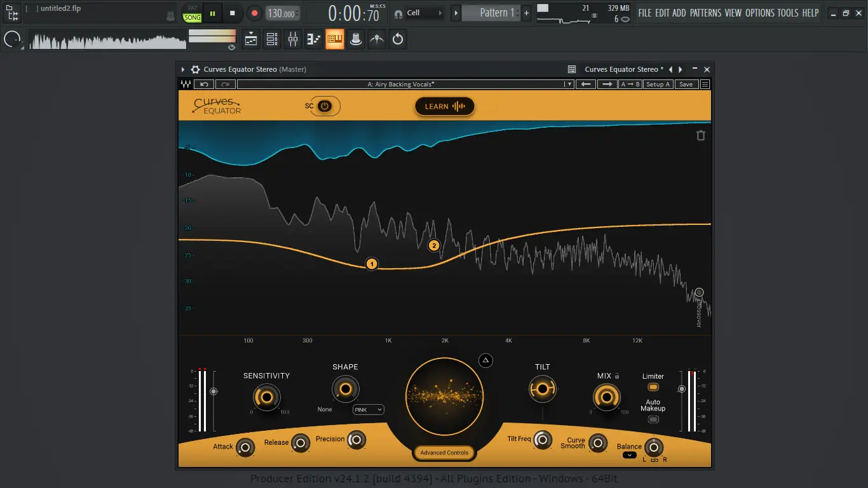Open the EDIT menu
This screenshot has height=488, width=868.
pos(662,13)
